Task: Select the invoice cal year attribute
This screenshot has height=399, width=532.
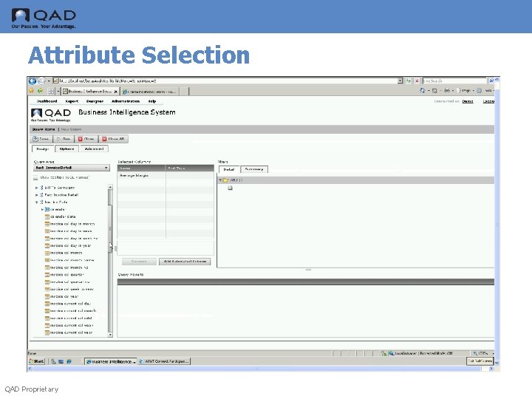Action: click(x=64, y=296)
